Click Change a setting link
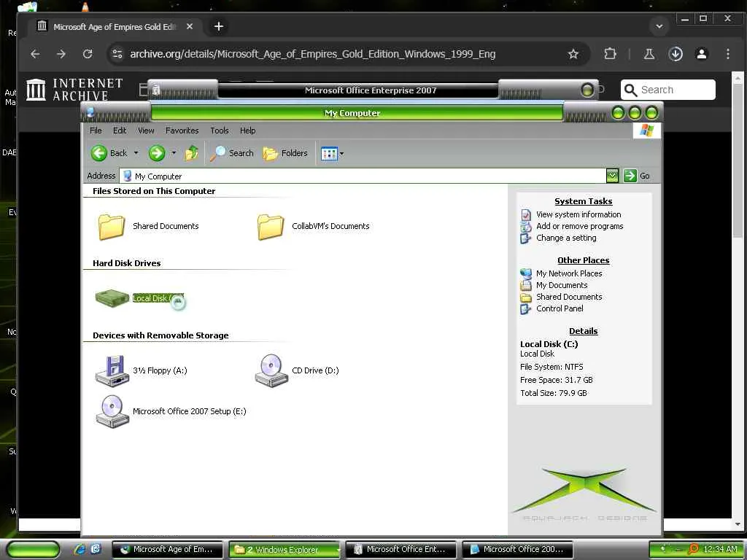The height and width of the screenshot is (560, 747). click(x=566, y=238)
